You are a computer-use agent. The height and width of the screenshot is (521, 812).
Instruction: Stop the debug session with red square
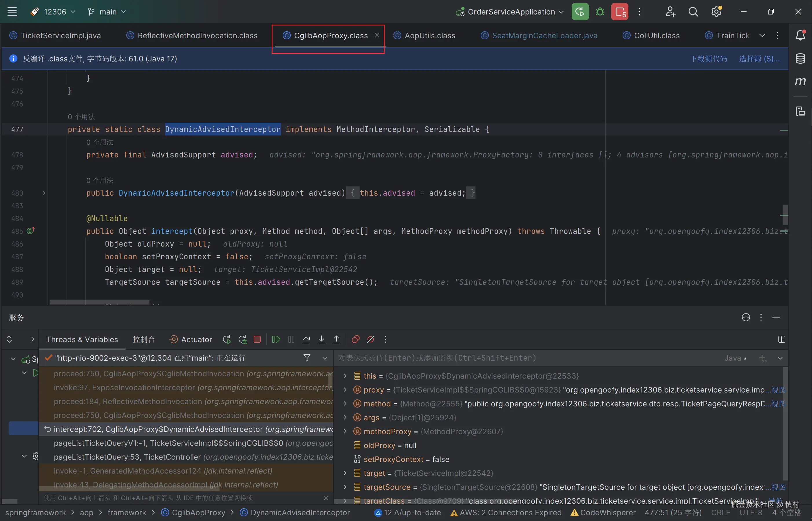point(257,339)
